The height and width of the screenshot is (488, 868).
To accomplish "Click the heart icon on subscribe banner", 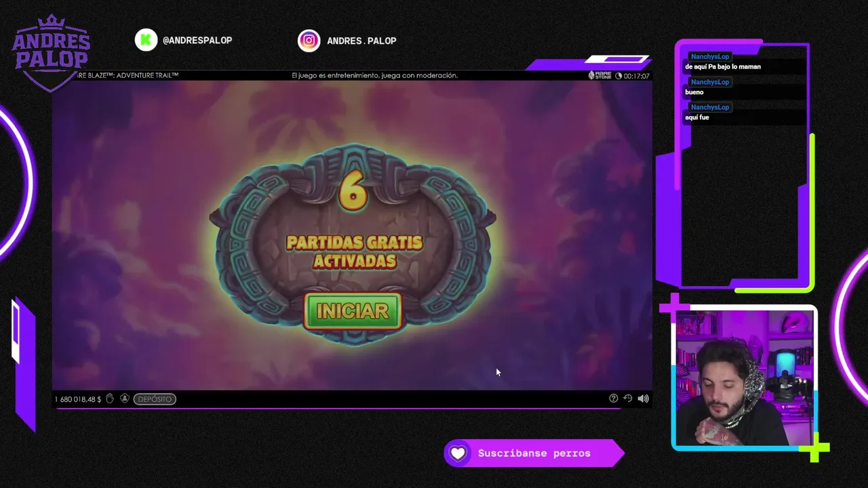I will click(458, 453).
